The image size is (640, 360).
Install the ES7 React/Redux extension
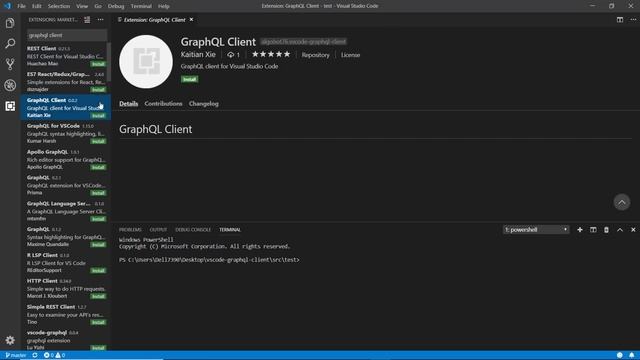(x=98, y=90)
